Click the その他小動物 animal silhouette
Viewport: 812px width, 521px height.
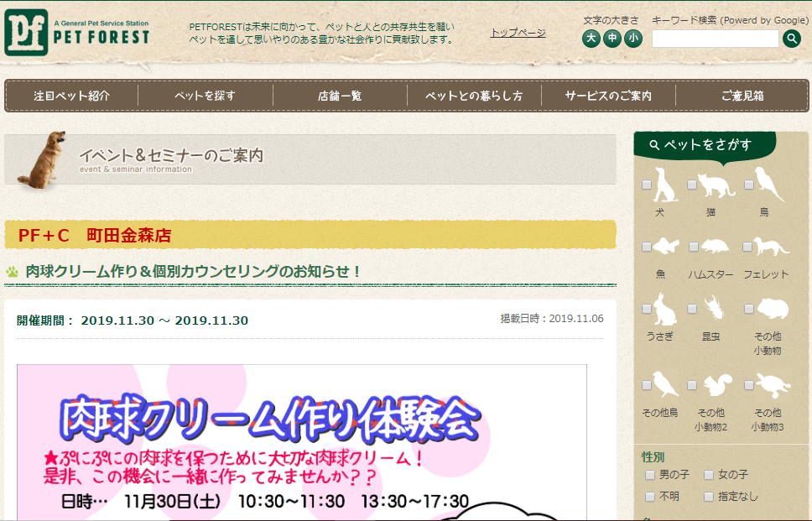[773, 310]
